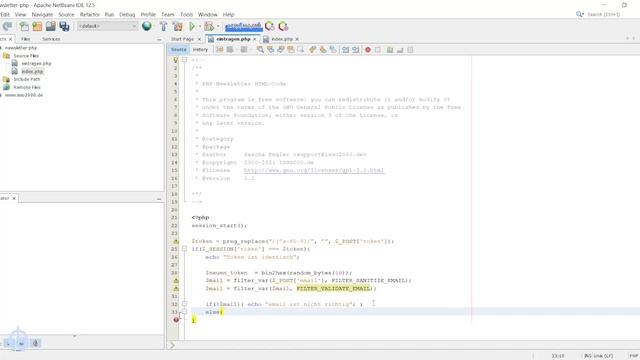
Task: Jump to last edit location icon
Action: 220,50
